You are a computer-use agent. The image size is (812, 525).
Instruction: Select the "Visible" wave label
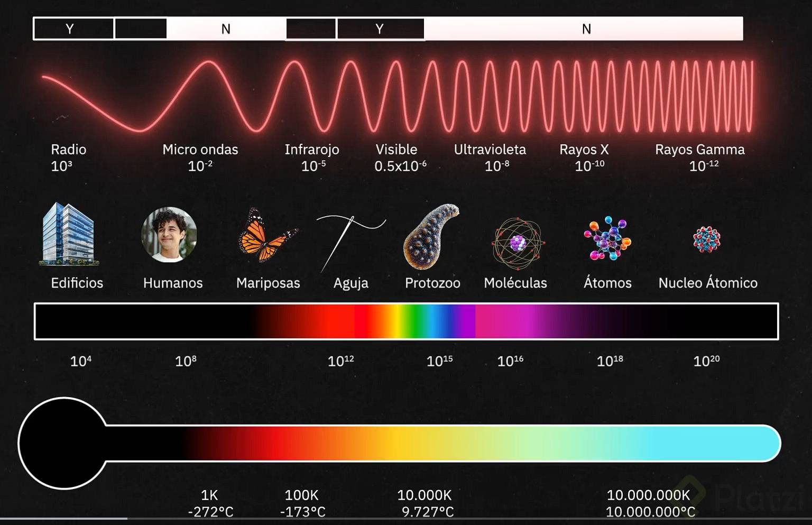396,150
